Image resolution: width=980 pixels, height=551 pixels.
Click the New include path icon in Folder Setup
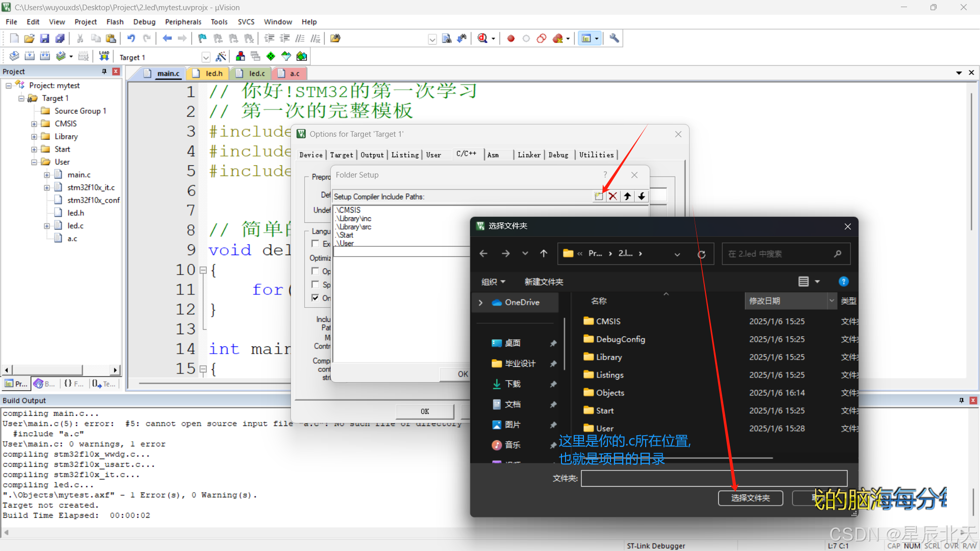[598, 196]
